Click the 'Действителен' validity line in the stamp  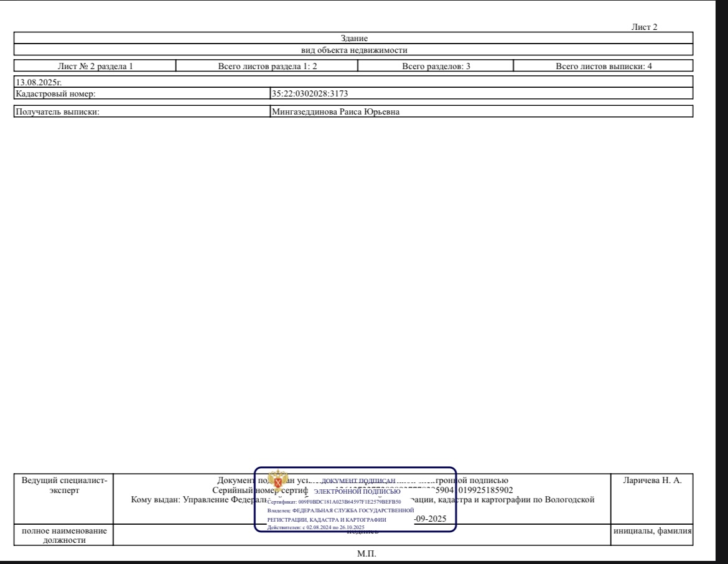click(x=315, y=527)
